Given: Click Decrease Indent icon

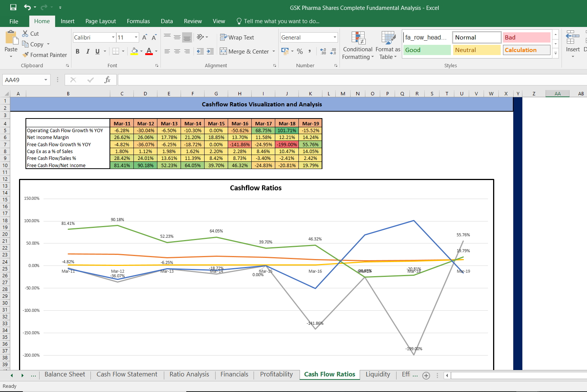Looking at the screenshot, I should 200,51.
